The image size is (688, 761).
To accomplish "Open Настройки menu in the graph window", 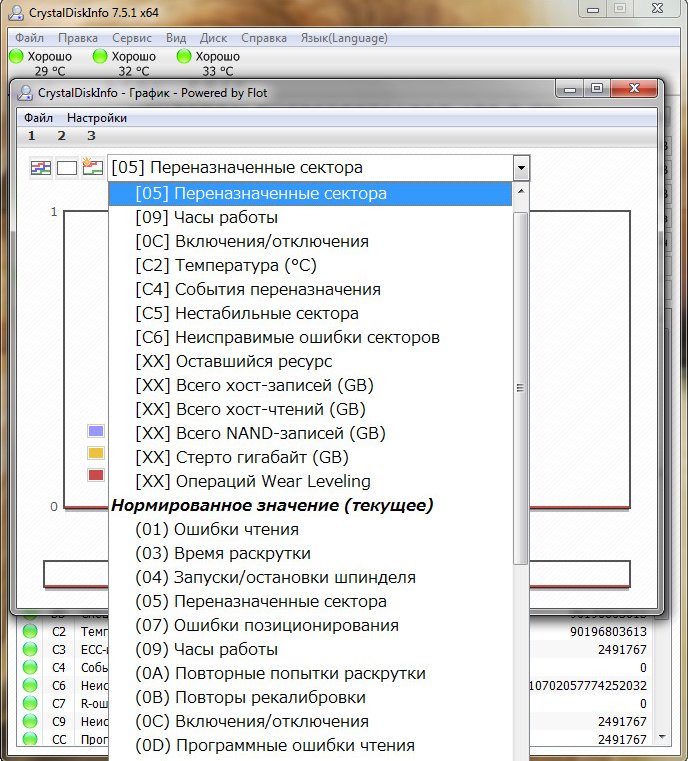I will 97,118.
